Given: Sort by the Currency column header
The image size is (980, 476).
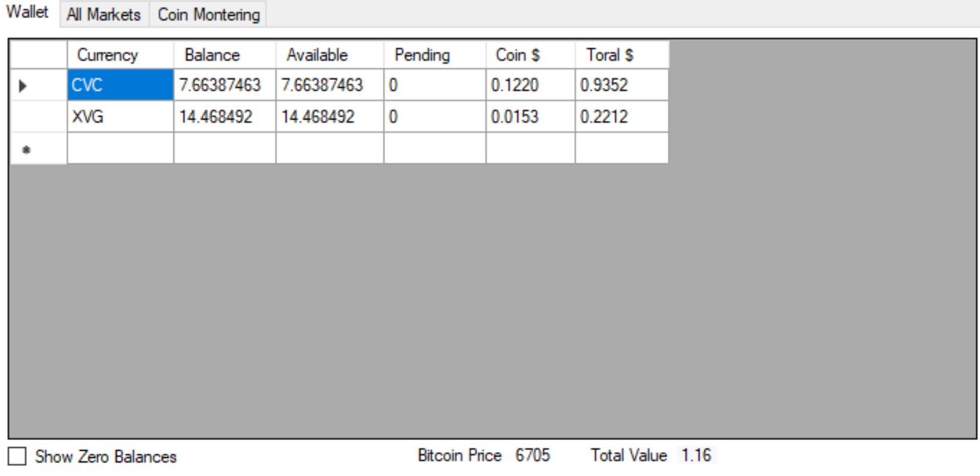Looking at the screenshot, I should (x=120, y=55).
